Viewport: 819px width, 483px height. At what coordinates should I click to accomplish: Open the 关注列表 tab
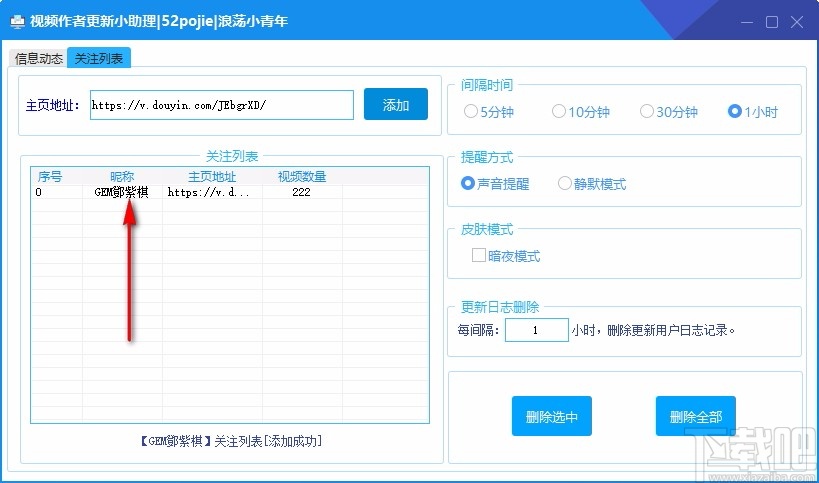99,57
